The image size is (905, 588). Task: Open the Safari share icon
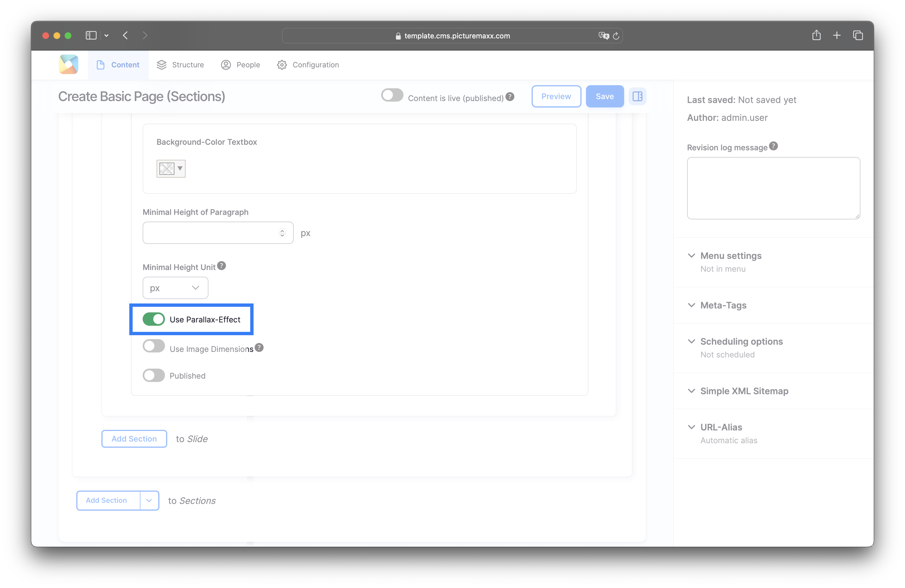click(x=816, y=35)
